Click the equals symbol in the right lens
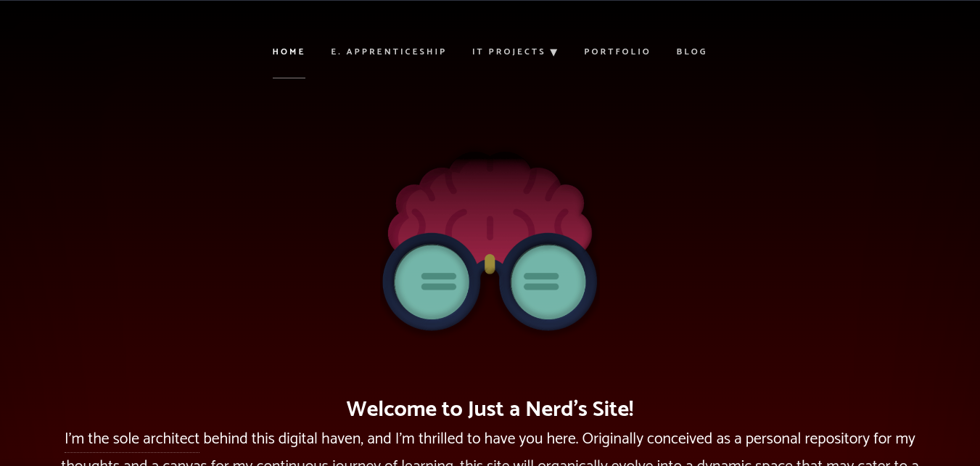Screen dimensions: 980x466 [x=541, y=282]
